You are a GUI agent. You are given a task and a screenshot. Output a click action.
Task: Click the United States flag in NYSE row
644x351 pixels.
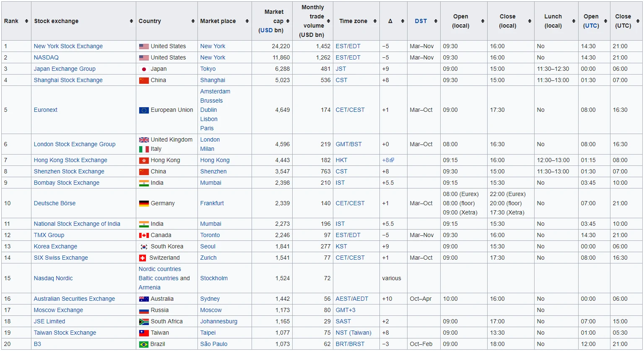(144, 46)
